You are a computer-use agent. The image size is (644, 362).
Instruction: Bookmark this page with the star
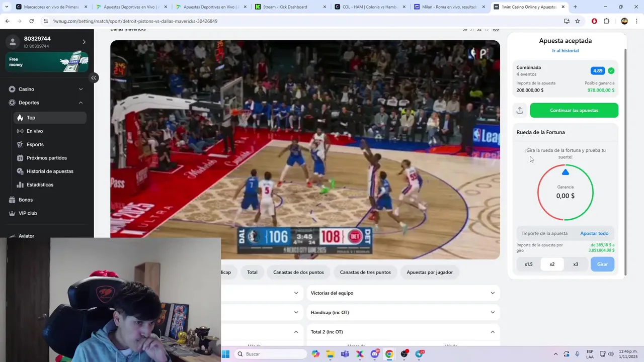coord(578,21)
